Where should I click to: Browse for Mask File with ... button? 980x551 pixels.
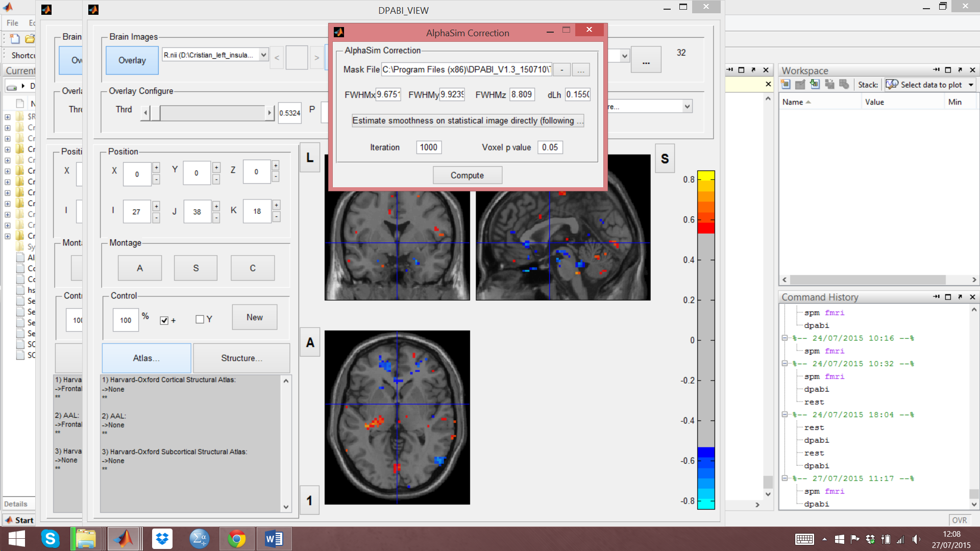580,70
